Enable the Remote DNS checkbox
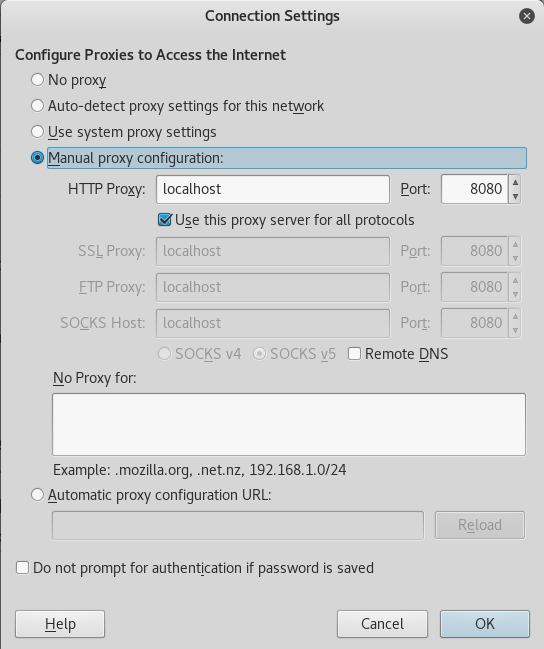This screenshot has width=544, height=649. (x=354, y=354)
